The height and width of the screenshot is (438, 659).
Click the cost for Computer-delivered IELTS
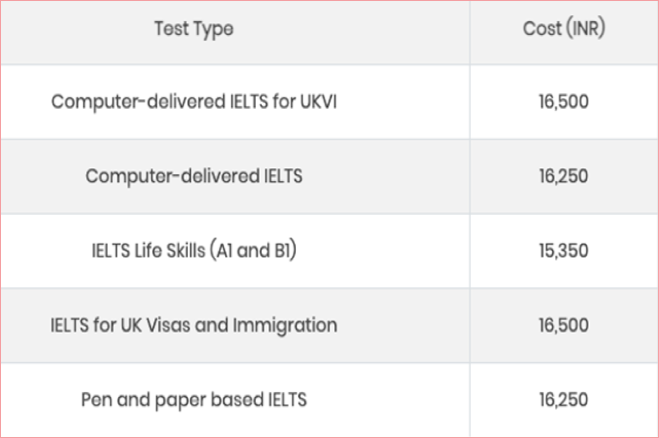click(564, 176)
